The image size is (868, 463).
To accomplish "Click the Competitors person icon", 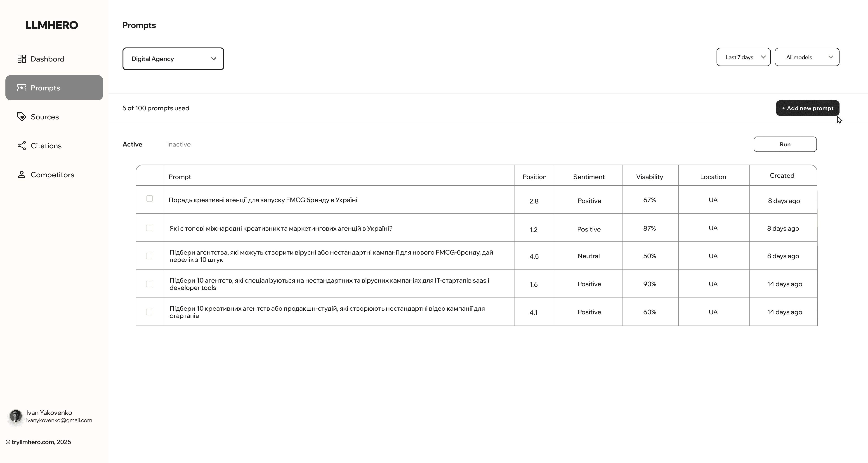I will click(x=21, y=175).
